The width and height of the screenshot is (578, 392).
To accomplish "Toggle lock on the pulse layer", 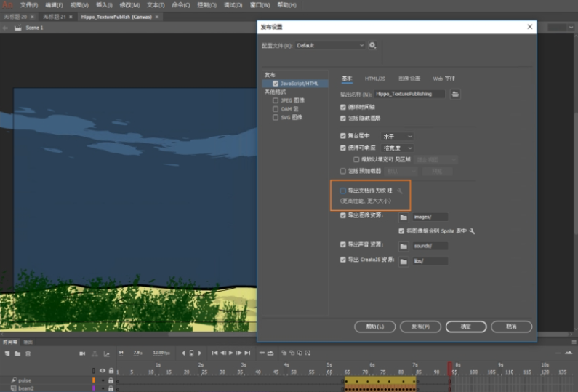I will pos(111,380).
